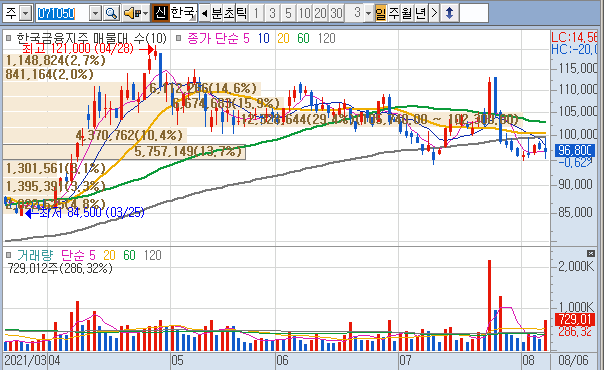This screenshot has width=604, height=370.
Task: Expand the speaker icon dropdown arrow
Action: 145,13
